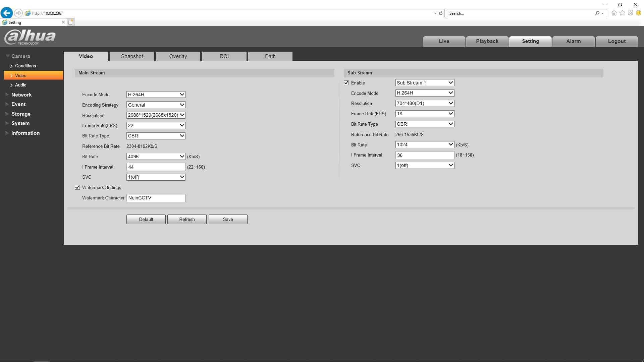Click the Logout tab
The height and width of the screenshot is (362, 644).
click(x=616, y=41)
